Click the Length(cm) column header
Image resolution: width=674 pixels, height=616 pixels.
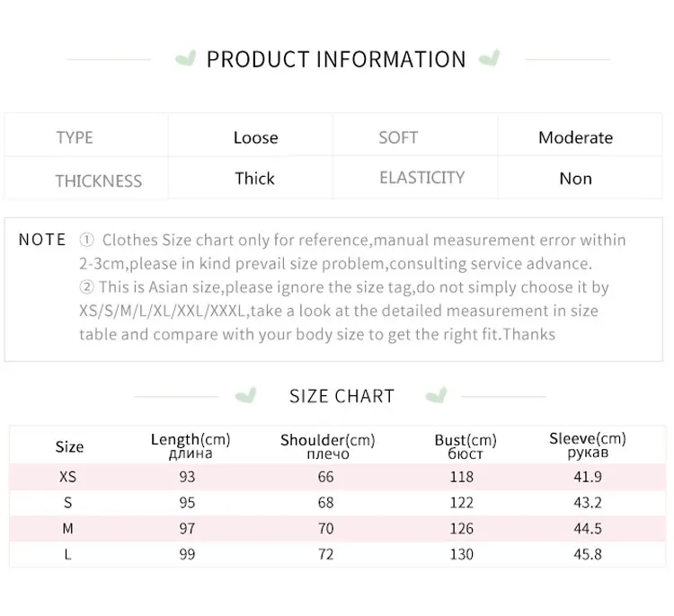pyautogui.click(x=190, y=445)
